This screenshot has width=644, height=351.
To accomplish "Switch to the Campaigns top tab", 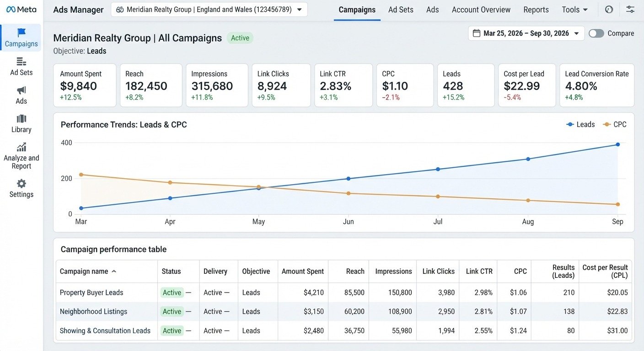I will point(357,10).
